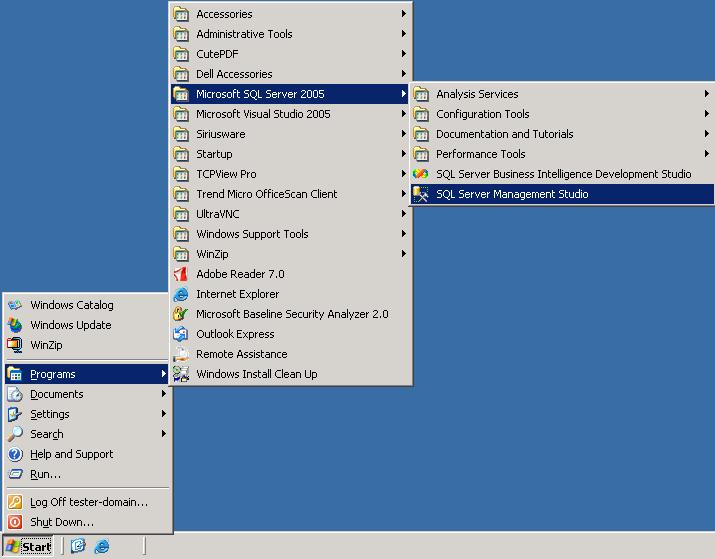Choose Run... from the Start menu
This screenshot has width=715, height=559.
point(45,474)
